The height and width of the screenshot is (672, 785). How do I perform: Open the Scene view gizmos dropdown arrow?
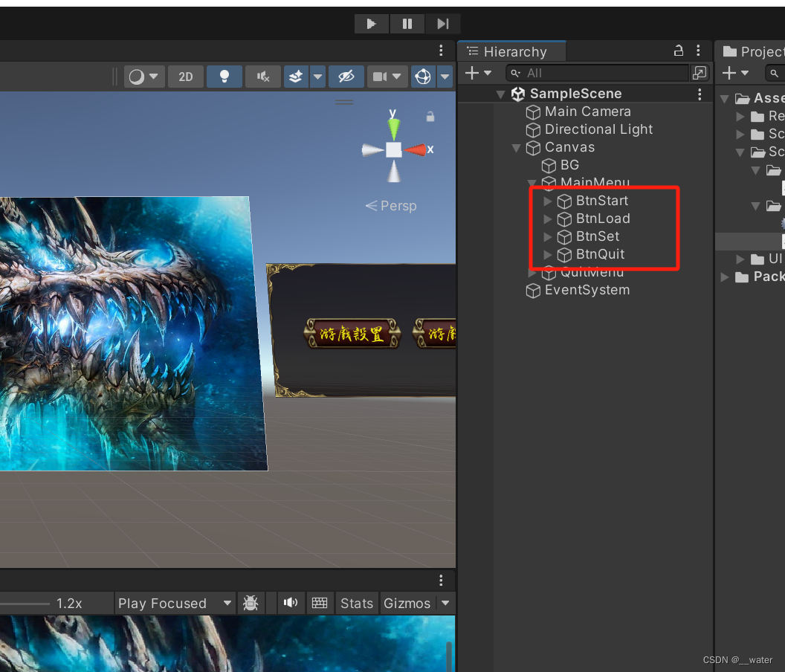coord(445,77)
